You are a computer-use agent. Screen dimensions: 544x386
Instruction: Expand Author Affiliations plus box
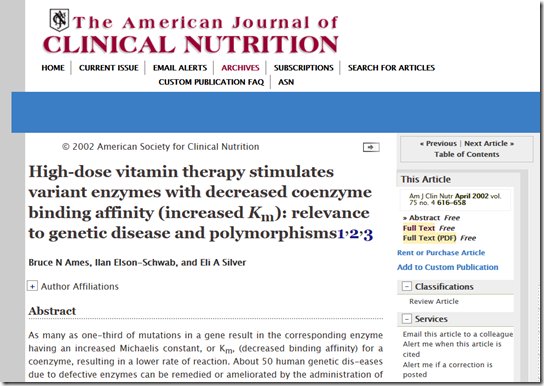32,286
